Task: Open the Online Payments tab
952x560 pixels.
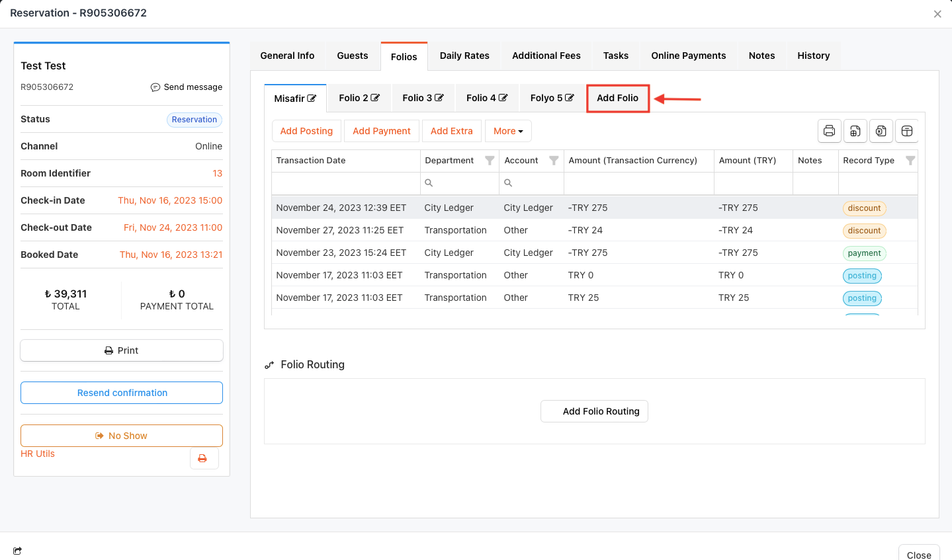Action: [x=688, y=56]
